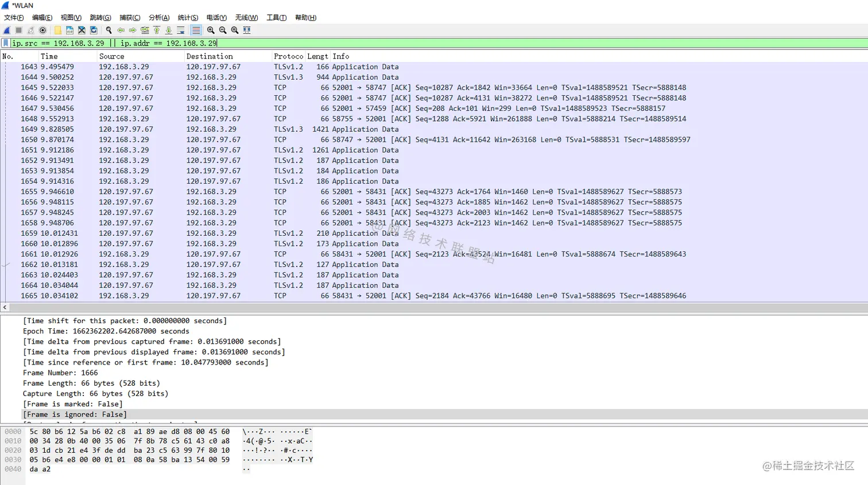Reset text zoom to normal size

[x=235, y=30]
